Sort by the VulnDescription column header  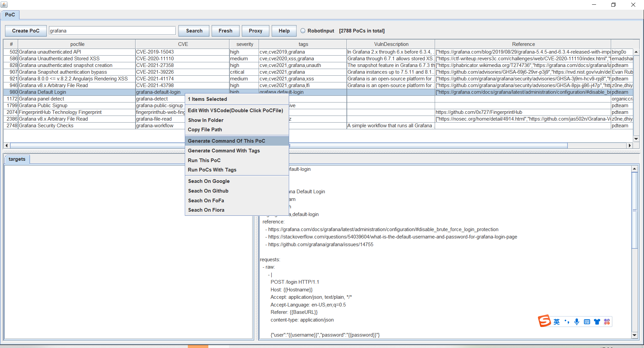pos(391,44)
